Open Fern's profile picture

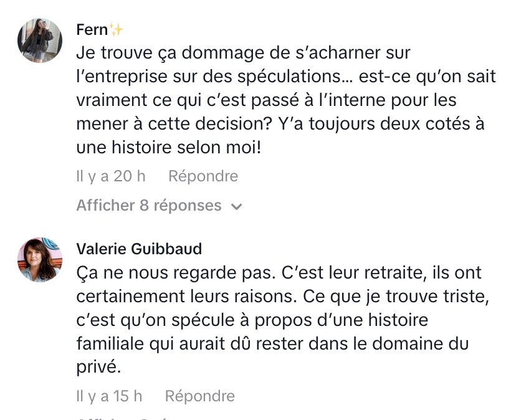[x=39, y=41]
